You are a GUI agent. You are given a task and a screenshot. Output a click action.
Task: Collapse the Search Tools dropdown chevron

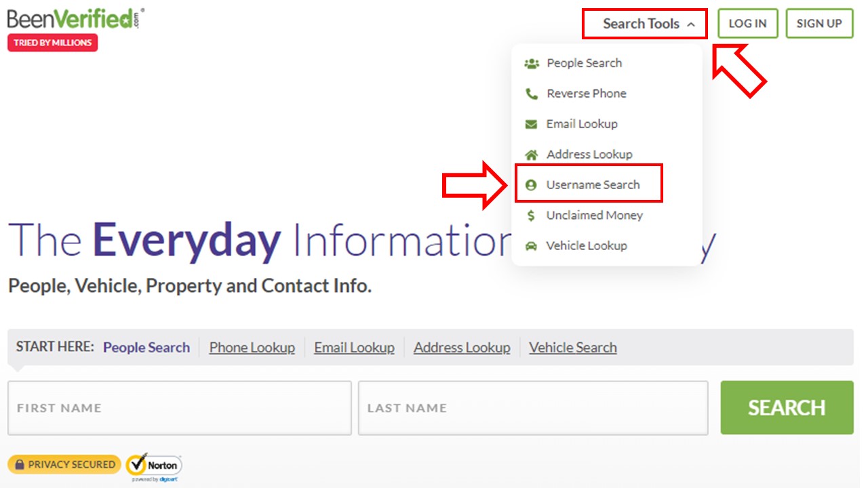[691, 24]
